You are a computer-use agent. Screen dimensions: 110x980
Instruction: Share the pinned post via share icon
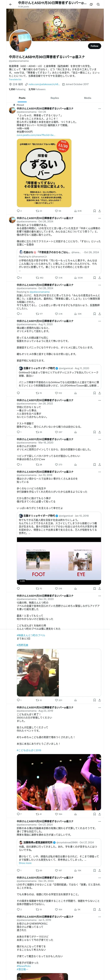pyautogui.click(x=99, y=211)
